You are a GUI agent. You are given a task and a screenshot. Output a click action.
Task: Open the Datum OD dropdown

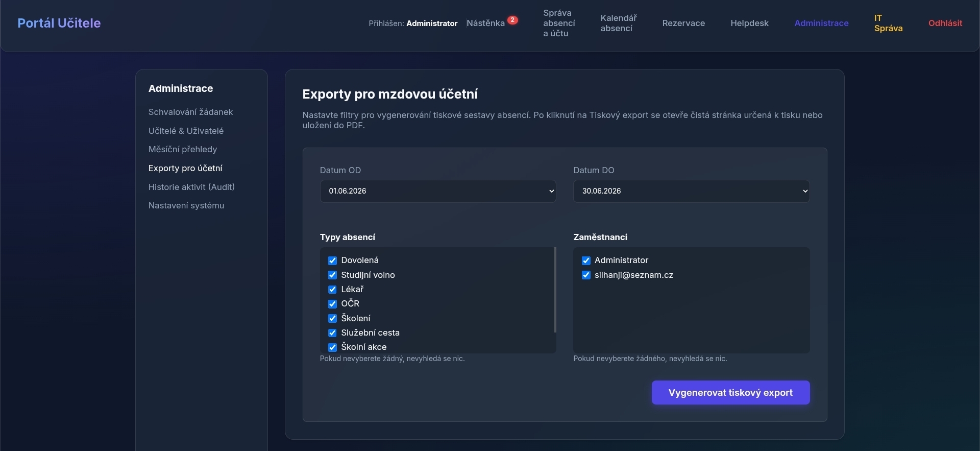(x=438, y=191)
